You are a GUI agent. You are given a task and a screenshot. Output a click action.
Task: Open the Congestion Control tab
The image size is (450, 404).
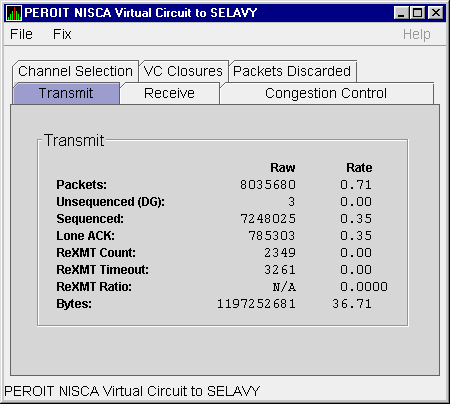click(326, 93)
